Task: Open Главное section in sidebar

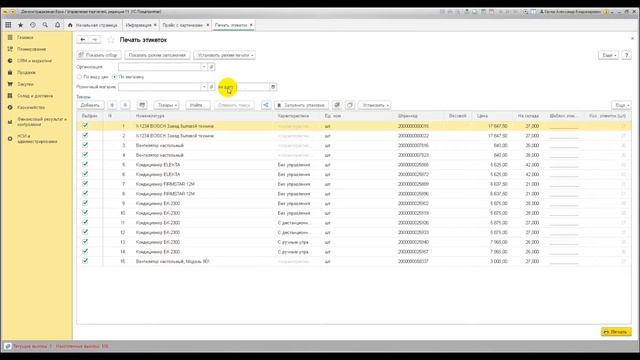Action: 25,37
